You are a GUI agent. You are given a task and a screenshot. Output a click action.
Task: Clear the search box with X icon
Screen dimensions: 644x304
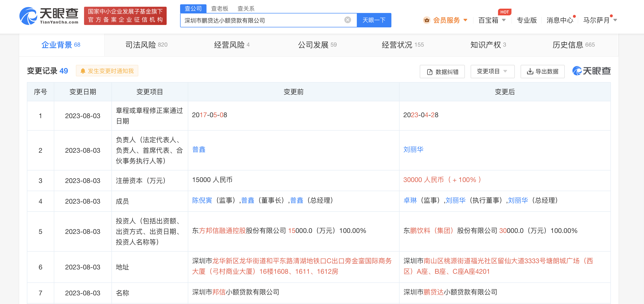click(347, 20)
